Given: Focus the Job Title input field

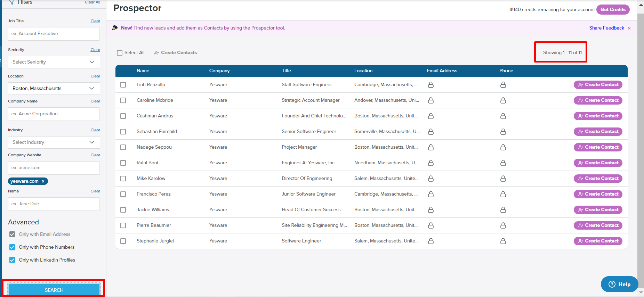Looking at the screenshot, I should pos(54,34).
